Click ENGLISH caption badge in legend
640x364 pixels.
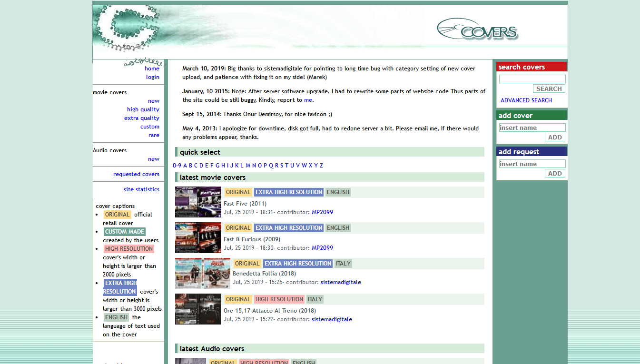point(117,317)
